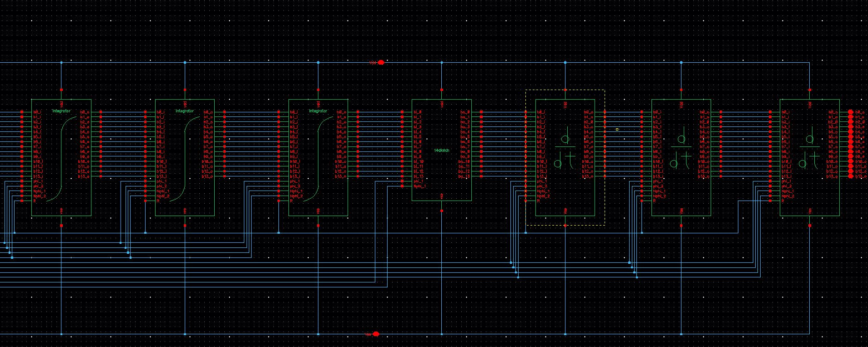
Task: Click the Vdd terminal above the 14dlatch block
Action: pyautogui.click(x=441, y=90)
